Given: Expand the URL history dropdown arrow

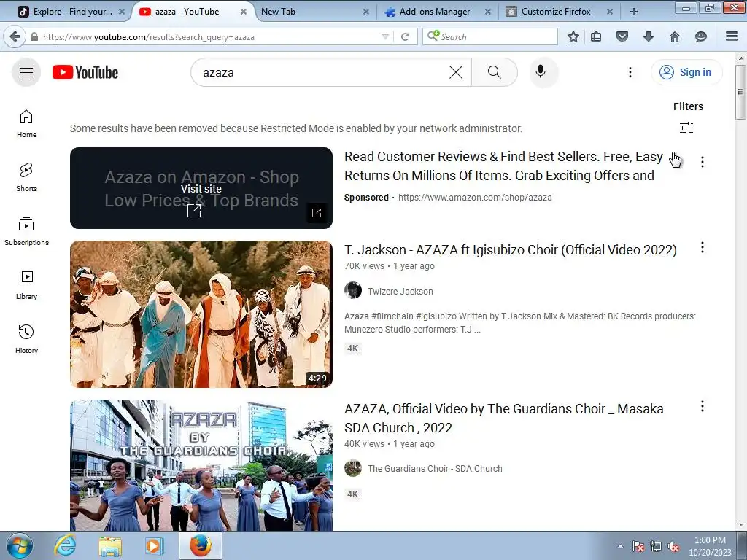Looking at the screenshot, I should pos(385,36).
